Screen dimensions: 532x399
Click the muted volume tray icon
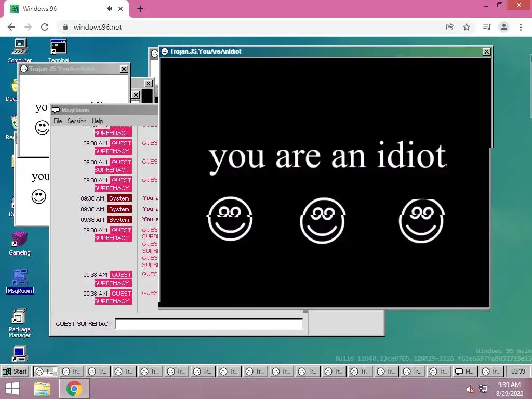pyautogui.click(x=470, y=389)
